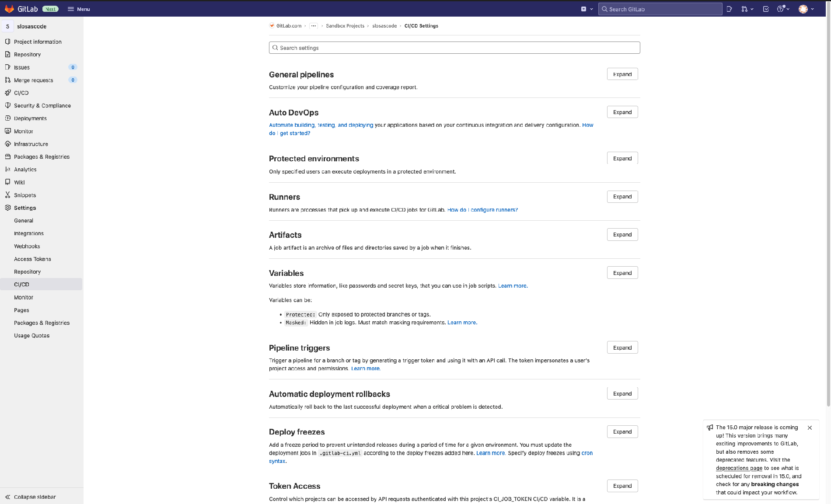The image size is (831, 504).
Task: Click the GitLab fox logo
Action: [9, 9]
